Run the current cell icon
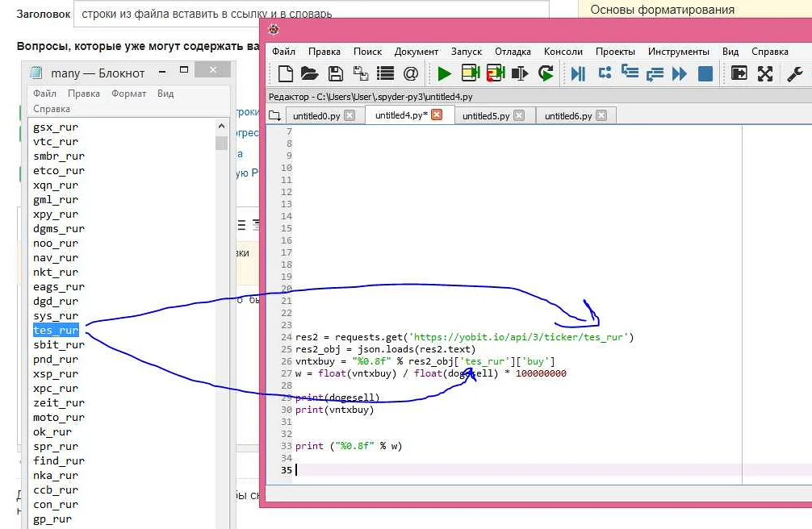812x529 pixels. point(471,74)
